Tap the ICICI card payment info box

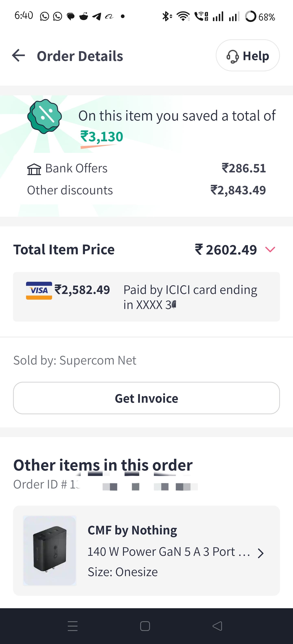(x=146, y=297)
